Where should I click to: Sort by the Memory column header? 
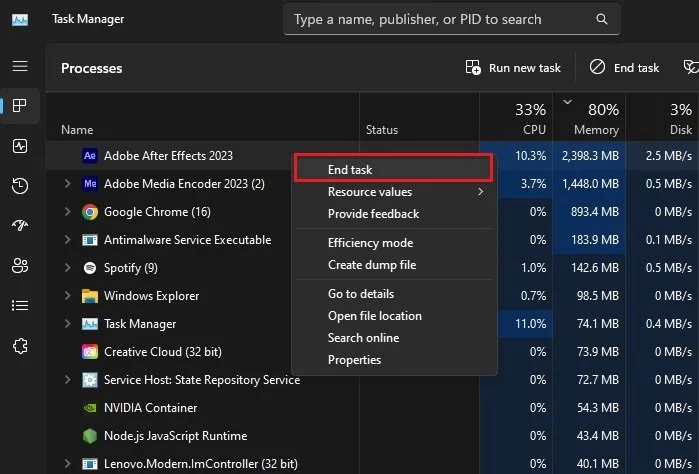pyautogui.click(x=589, y=117)
